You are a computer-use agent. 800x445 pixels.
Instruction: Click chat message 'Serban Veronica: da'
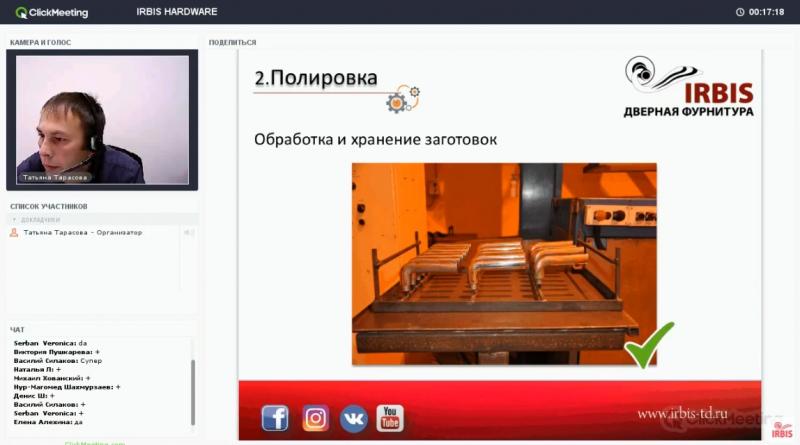click(x=50, y=343)
